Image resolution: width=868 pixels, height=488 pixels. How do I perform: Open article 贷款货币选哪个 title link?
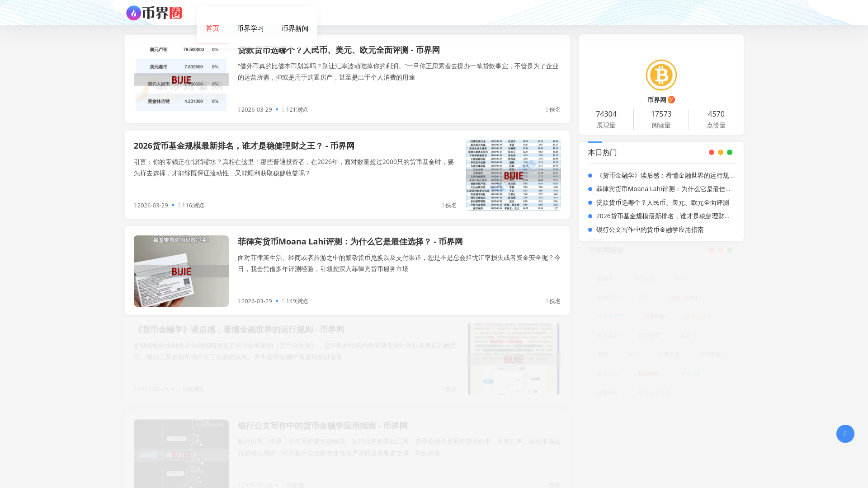coord(339,50)
